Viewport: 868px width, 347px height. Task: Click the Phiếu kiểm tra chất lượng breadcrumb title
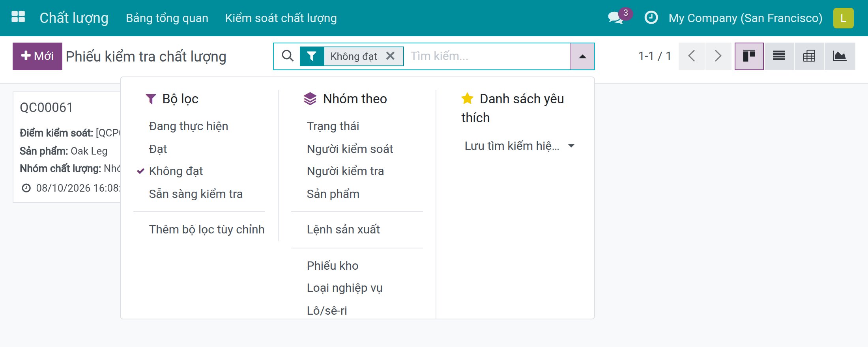[x=146, y=56]
